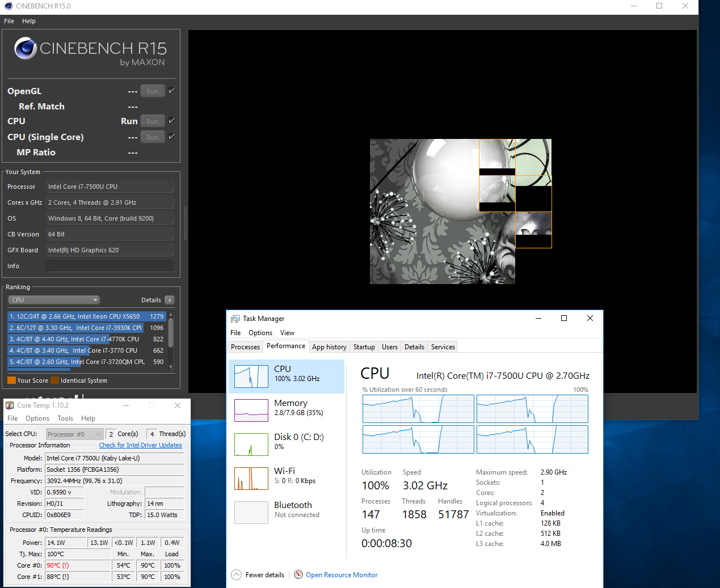Screen dimensions: 720x588
Task: Select the Bluetooth thumbnail in Task Manager
Action: (x=251, y=513)
